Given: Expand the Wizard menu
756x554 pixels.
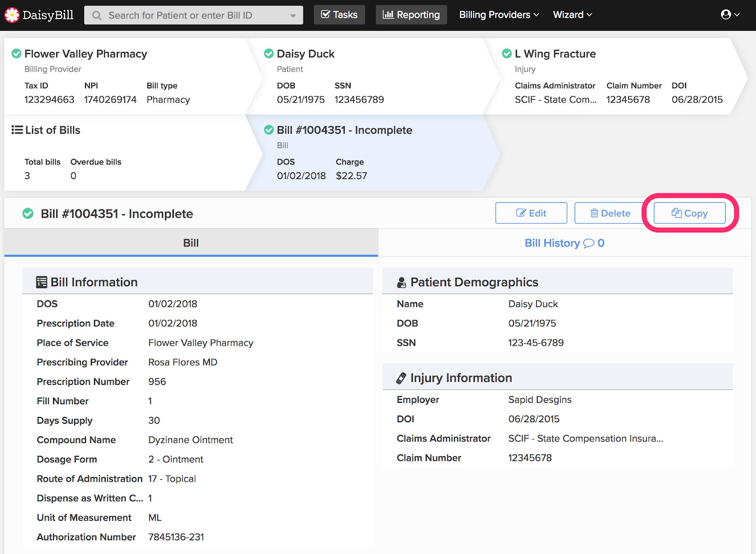Looking at the screenshot, I should point(573,15).
